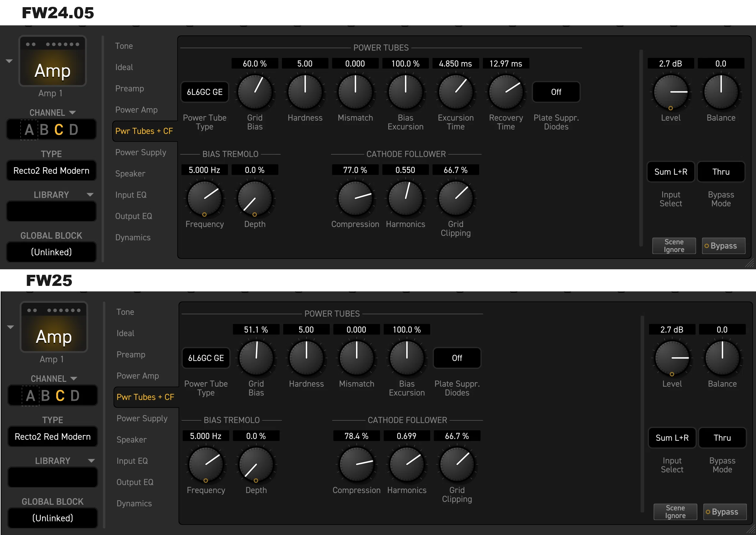Click Grid Clipping knob in FW25
Screen dimensions: 756x535
tap(457, 464)
